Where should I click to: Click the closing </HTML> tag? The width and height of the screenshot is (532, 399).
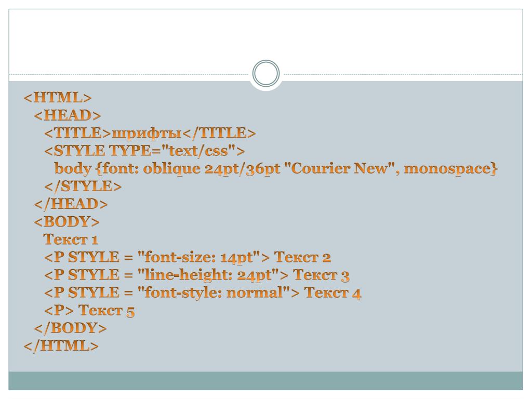[61, 345]
